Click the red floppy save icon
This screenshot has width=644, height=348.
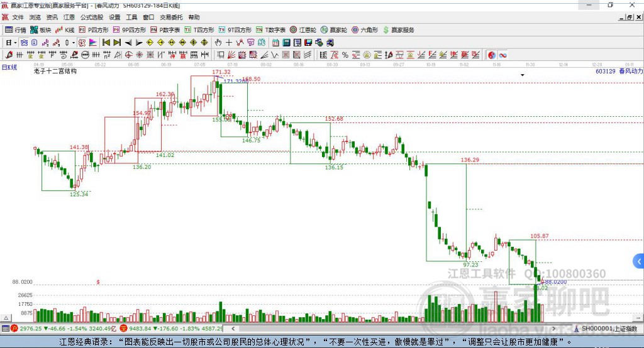coord(308,43)
